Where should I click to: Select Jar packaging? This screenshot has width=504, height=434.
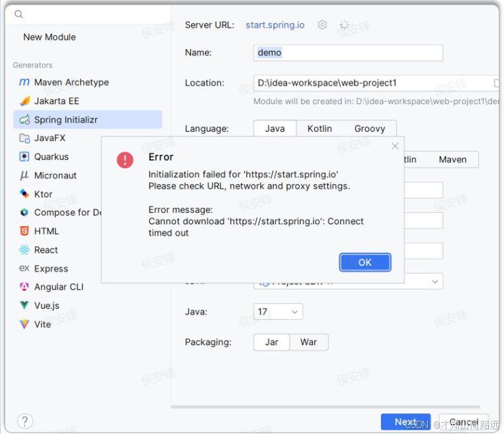(272, 342)
